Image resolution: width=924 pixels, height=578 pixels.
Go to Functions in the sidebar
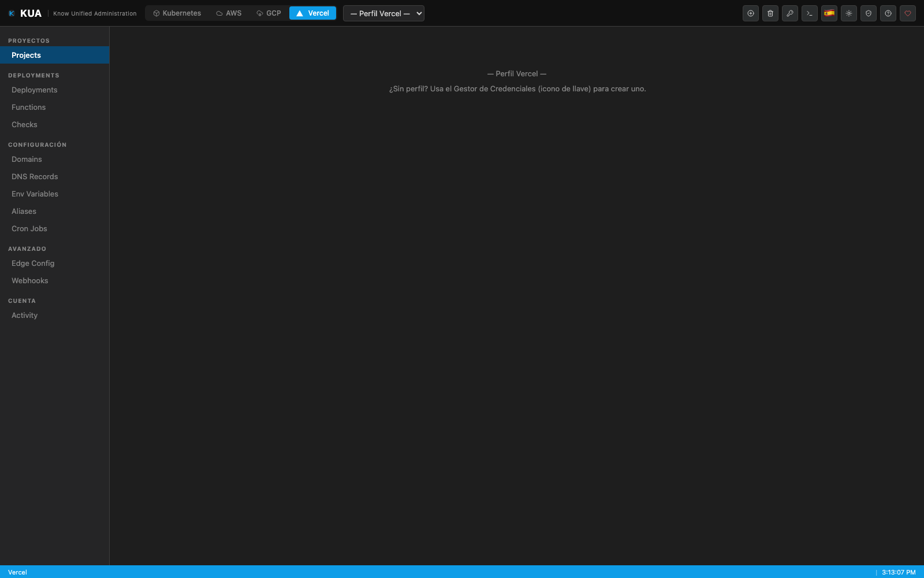click(x=54, y=107)
